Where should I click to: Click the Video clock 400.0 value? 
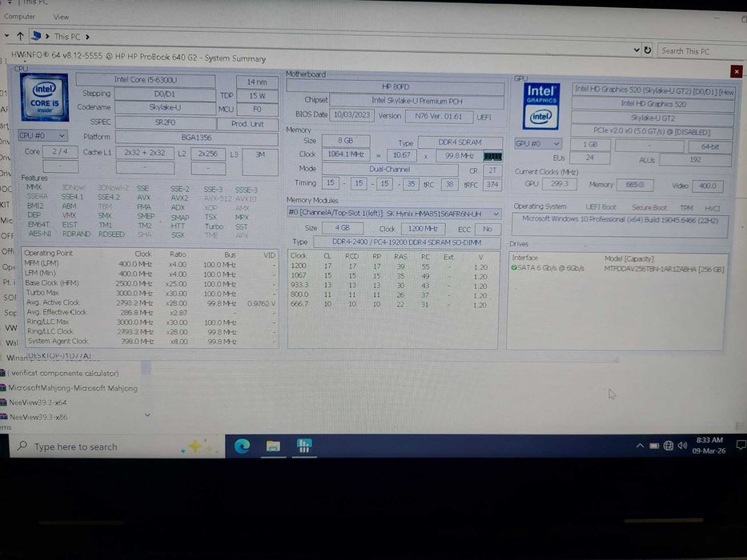pos(708,186)
